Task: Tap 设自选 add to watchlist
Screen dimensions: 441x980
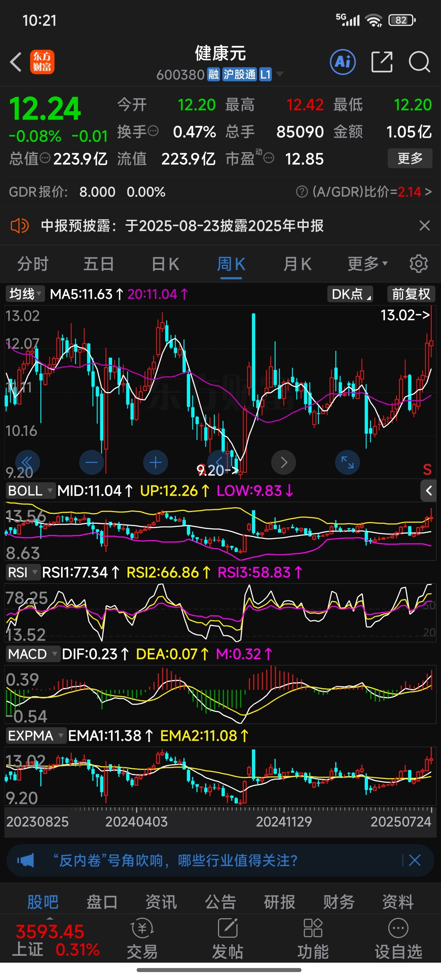Action: pyautogui.click(x=398, y=938)
